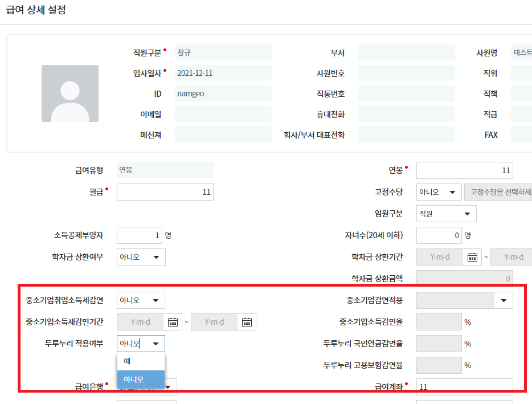Select the 자녀수(20세 이하) input field
Image resolution: width=532 pixels, height=404 pixels.
coord(439,235)
